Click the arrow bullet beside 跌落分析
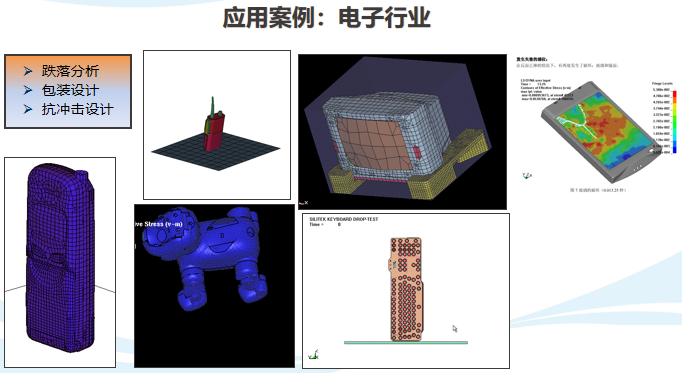This screenshot has width=696, height=388. click(x=28, y=71)
